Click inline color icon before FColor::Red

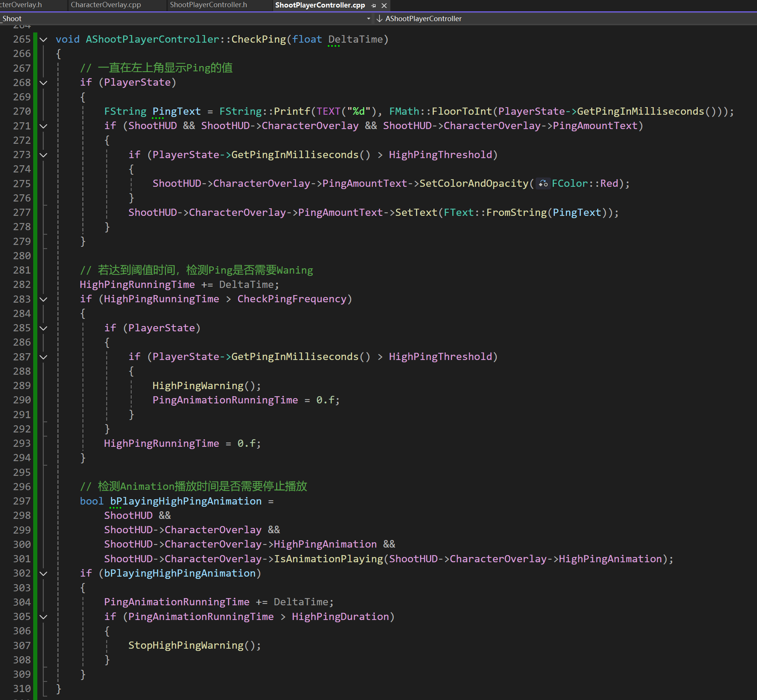pos(543,184)
